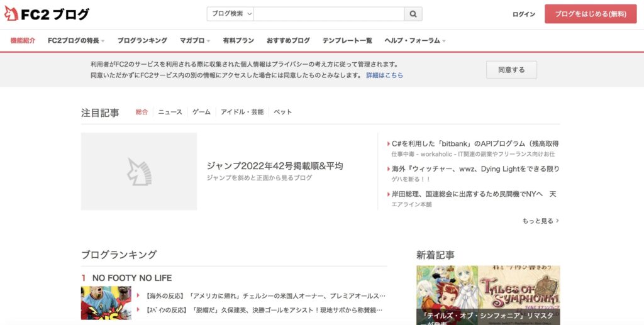Click the 注目記事 section heading
This screenshot has height=325, width=644.
point(100,113)
